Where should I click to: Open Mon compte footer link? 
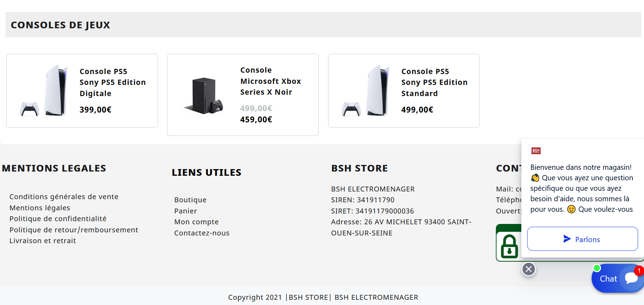[x=196, y=222]
